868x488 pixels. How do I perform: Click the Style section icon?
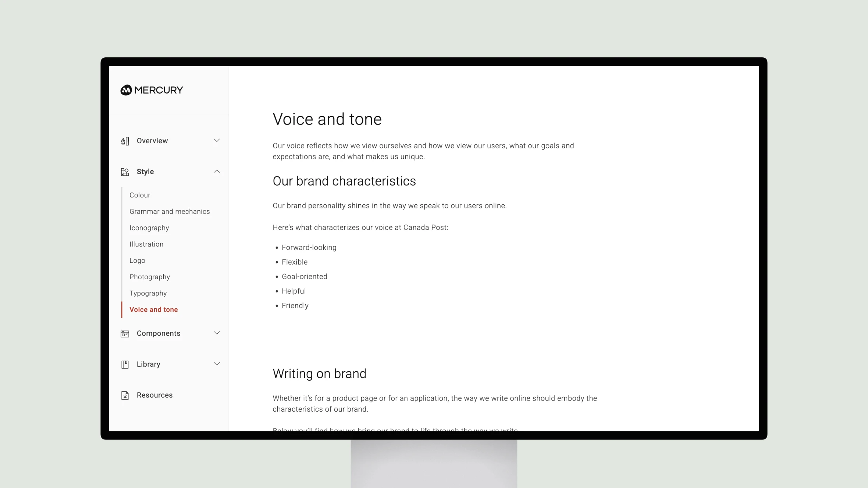[x=125, y=172]
